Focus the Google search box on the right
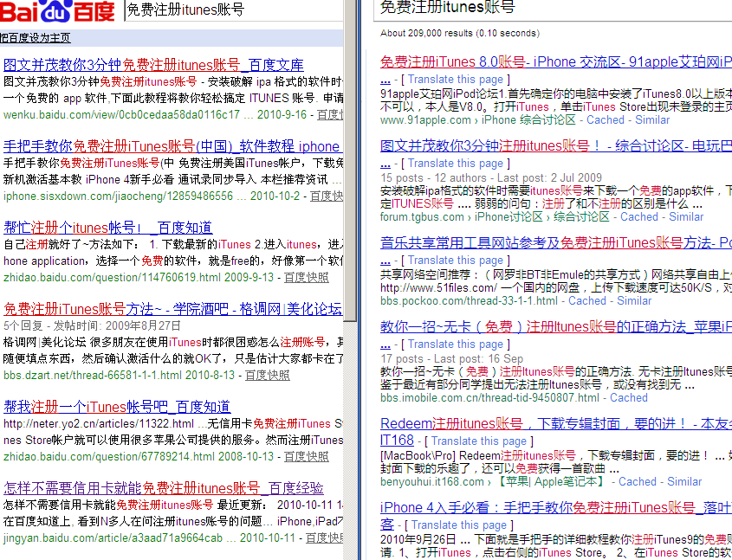 (x=554, y=10)
